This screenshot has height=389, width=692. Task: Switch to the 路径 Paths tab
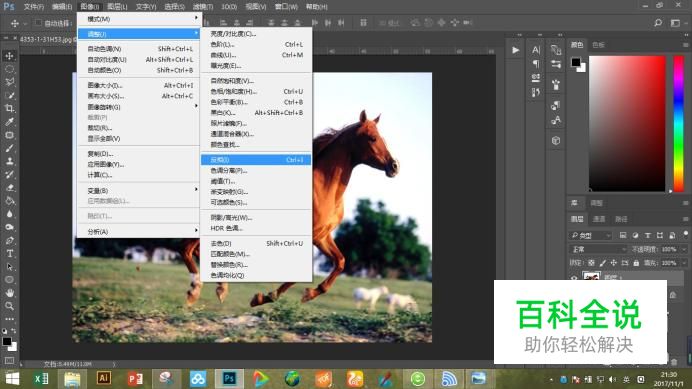pyautogui.click(x=621, y=219)
